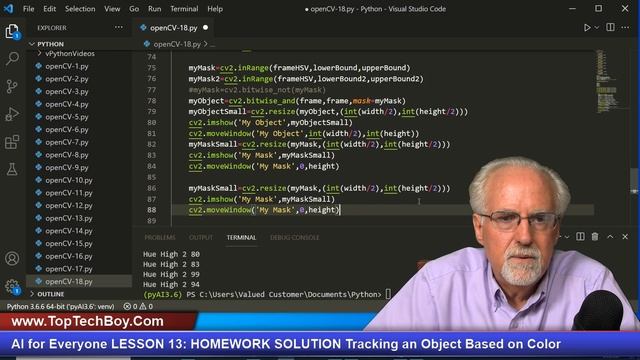Open new terminal dropdown arrow

pos(567,237)
